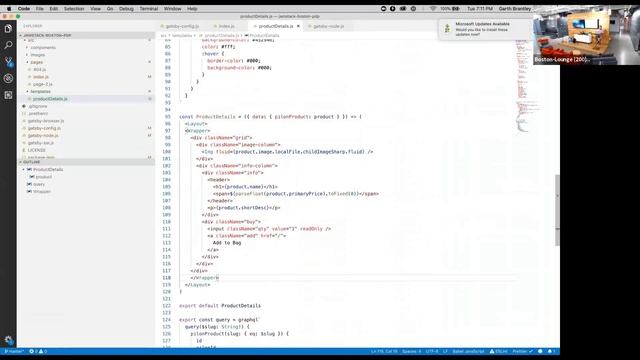Open gatsby-ssr.js in the explorer
The height and width of the screenshot is (360, 640).
[40, 143]
